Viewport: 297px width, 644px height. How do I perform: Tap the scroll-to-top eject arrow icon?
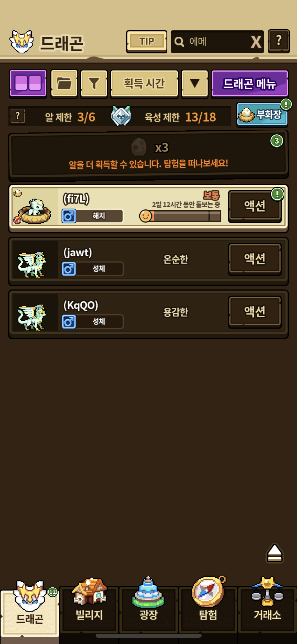click(x=275, y=553)
